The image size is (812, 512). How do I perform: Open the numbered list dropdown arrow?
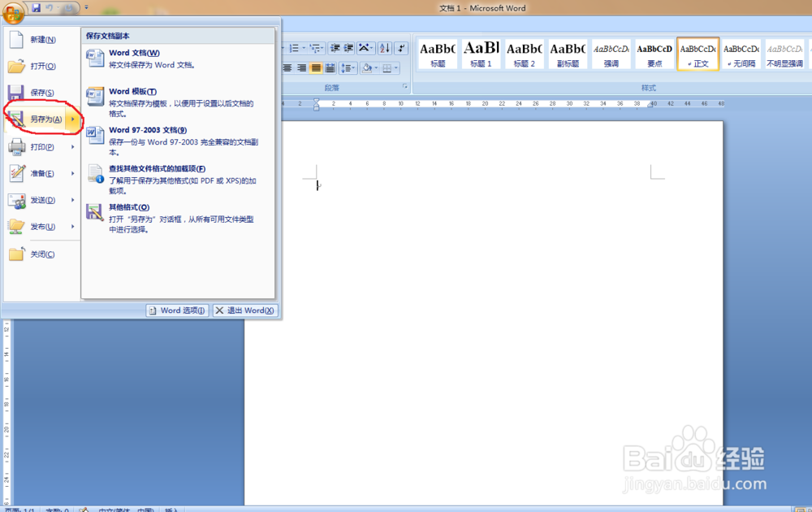[x=304, y=48]
